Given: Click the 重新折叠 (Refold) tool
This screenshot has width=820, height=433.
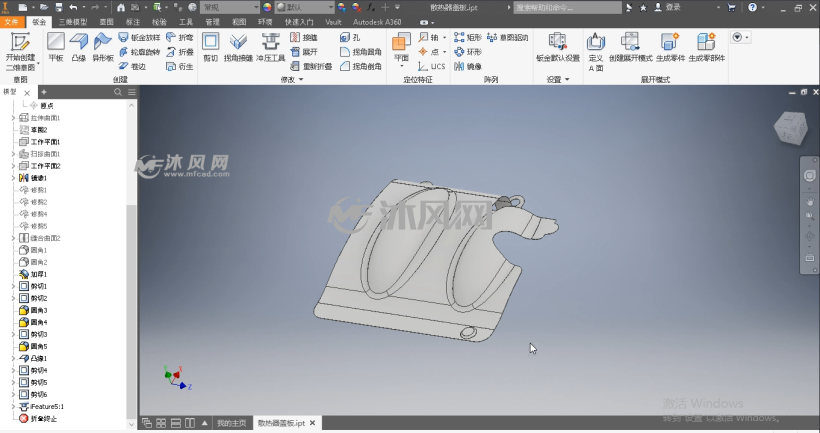Looking at the screenshot, I should tap(311, 66).
